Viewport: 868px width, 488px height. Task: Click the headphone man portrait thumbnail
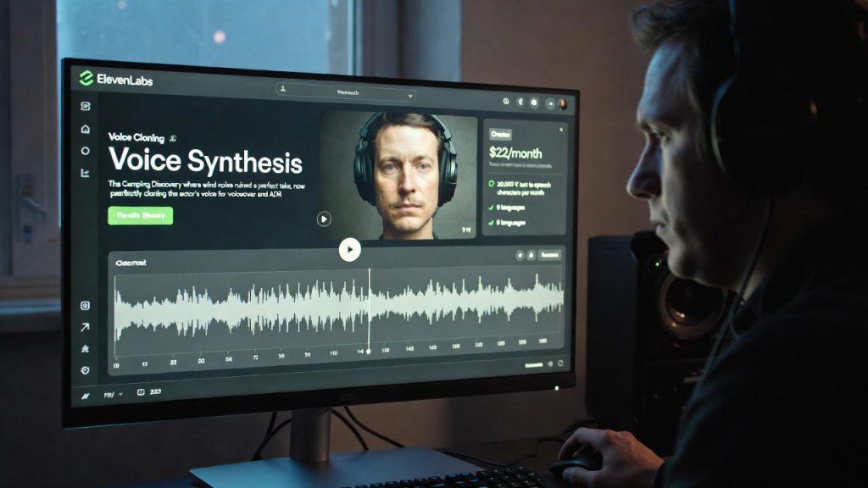tap(398, 176)
